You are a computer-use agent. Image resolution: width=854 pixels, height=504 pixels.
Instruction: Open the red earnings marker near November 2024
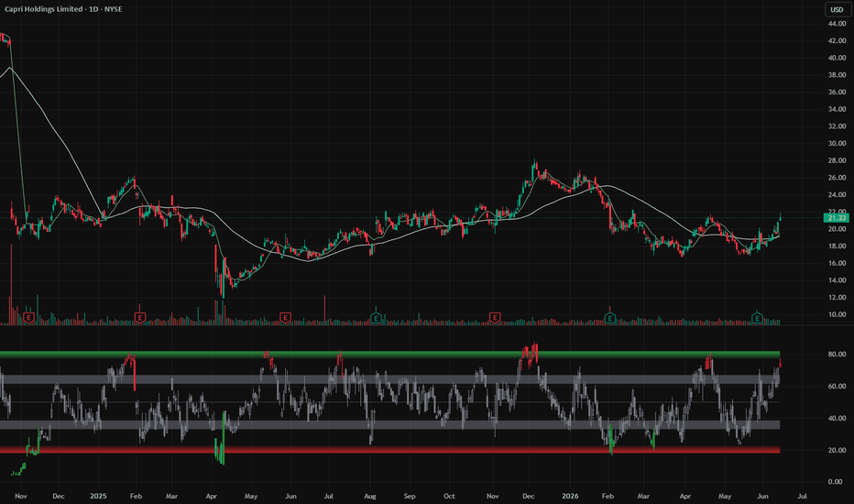click(29, 317)
